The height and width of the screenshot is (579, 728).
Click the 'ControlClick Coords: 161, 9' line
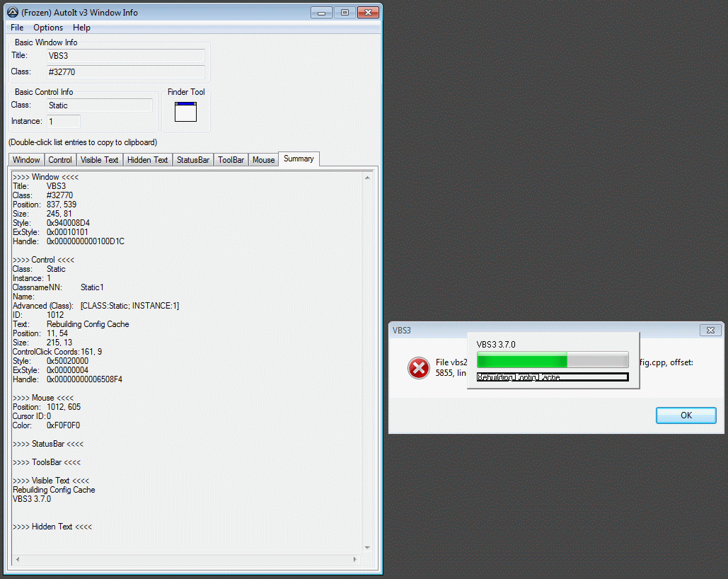coord(57,352)
